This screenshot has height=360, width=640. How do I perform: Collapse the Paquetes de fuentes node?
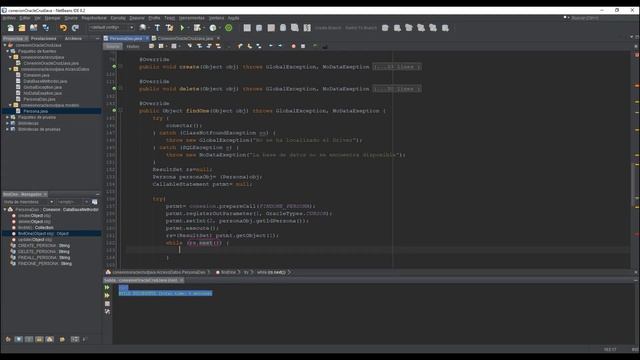(8, 51)
